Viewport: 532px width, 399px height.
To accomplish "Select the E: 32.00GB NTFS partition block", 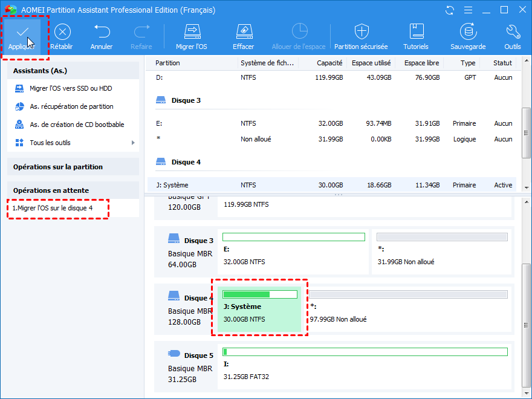I will point(293,252).
